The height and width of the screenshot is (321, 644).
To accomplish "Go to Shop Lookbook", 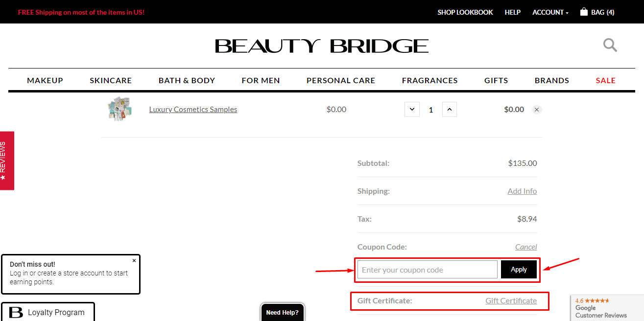I will point(465,12).
